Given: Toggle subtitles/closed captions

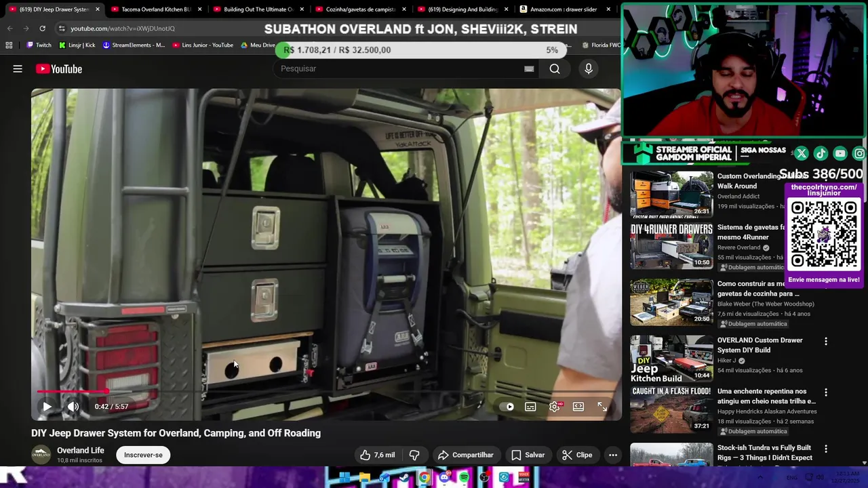Looking at the screenshot, I should pyautogui.click(x=530, y=407).
